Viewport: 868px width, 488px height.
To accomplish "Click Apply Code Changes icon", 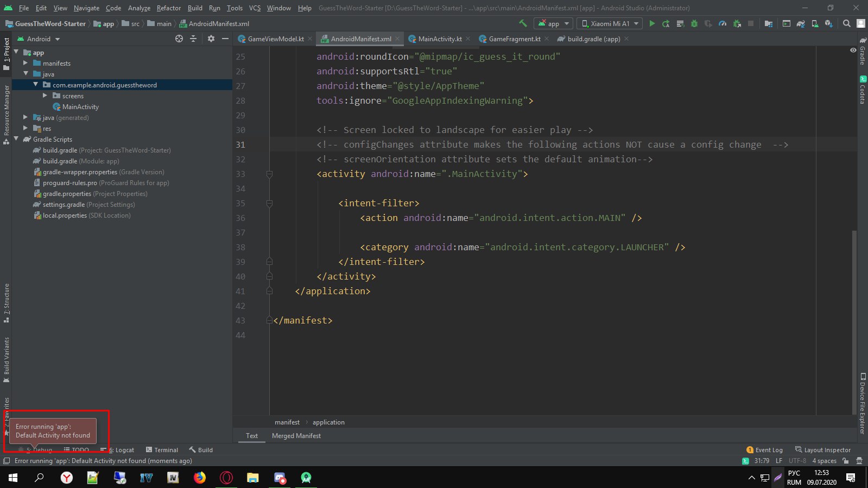I will 680,23.
